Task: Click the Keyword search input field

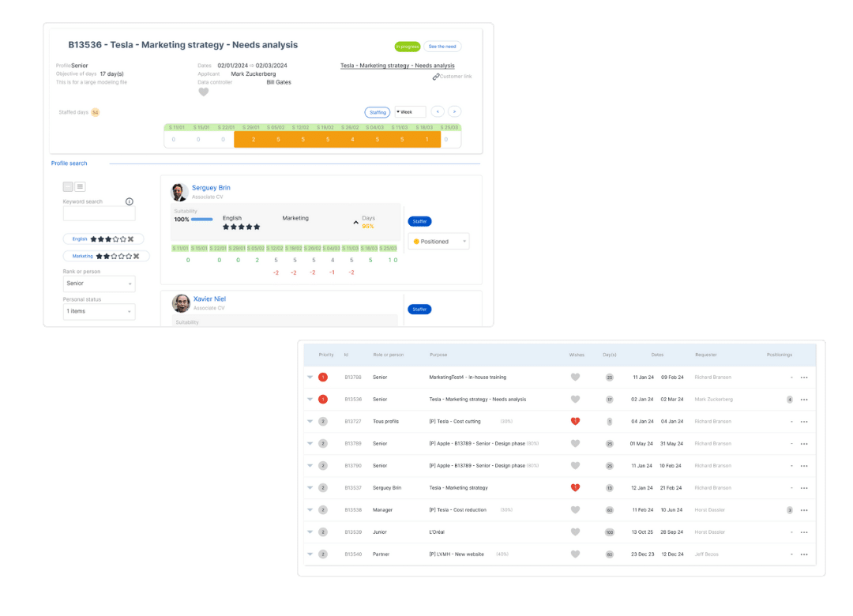Action: pyautogui.click(x=99, y=213)
